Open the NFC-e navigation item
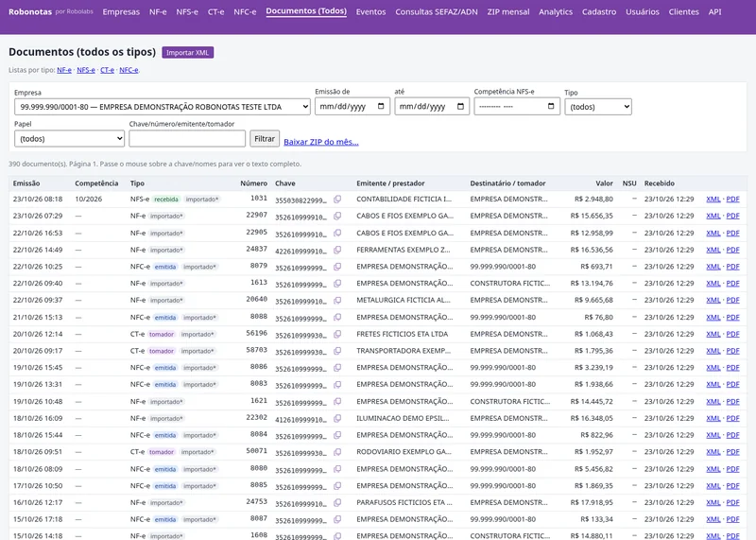756x540 pixels. point(245,12)
